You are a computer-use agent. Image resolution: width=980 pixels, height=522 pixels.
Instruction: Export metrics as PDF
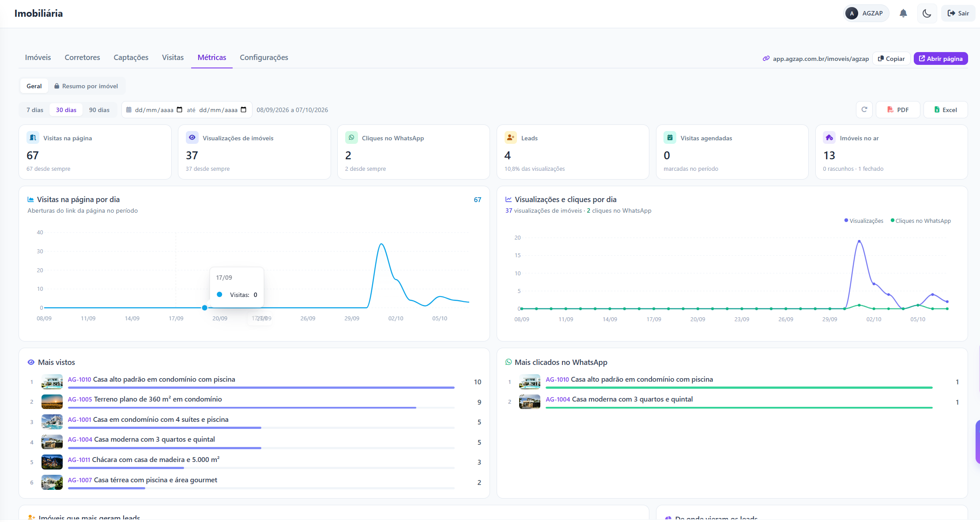pyautogui.click(x=898, y=109)
